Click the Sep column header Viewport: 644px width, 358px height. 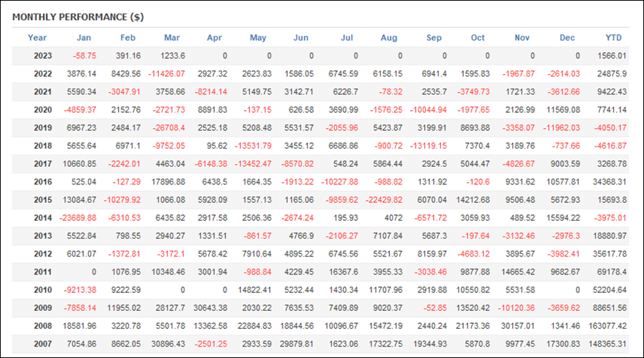(x=434, y=38)
